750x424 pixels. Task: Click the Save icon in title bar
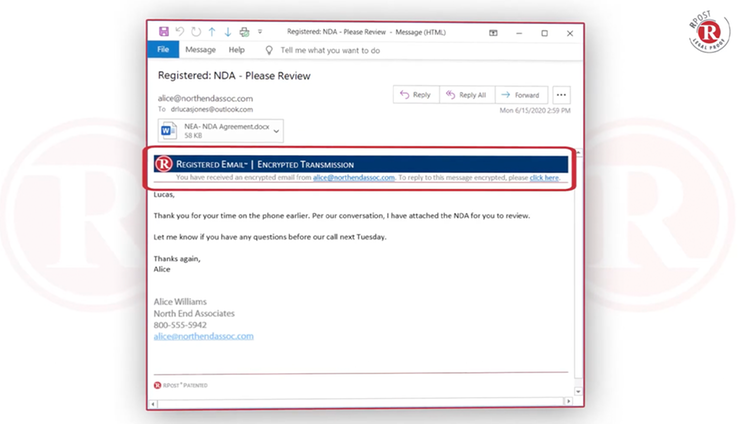tap(164, 32)
